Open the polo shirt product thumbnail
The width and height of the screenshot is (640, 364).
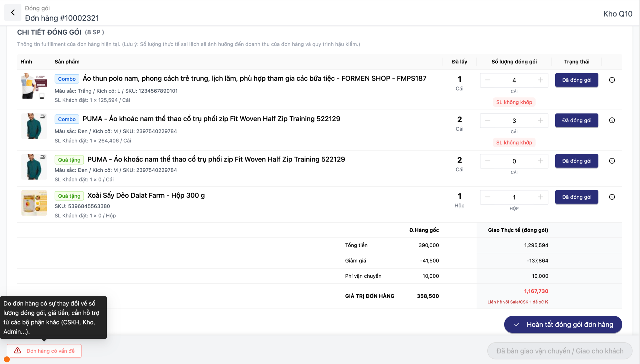[x=34, y=86]
